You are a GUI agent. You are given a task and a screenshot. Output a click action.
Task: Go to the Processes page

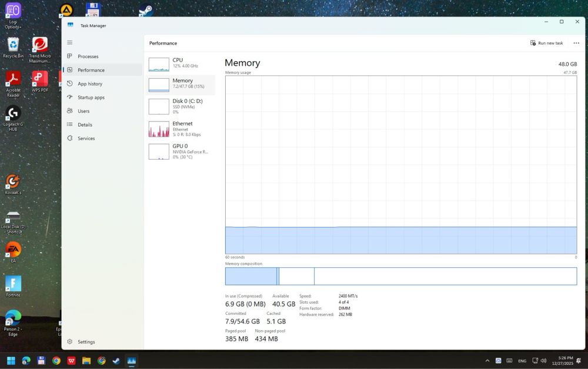pos(102,56)
